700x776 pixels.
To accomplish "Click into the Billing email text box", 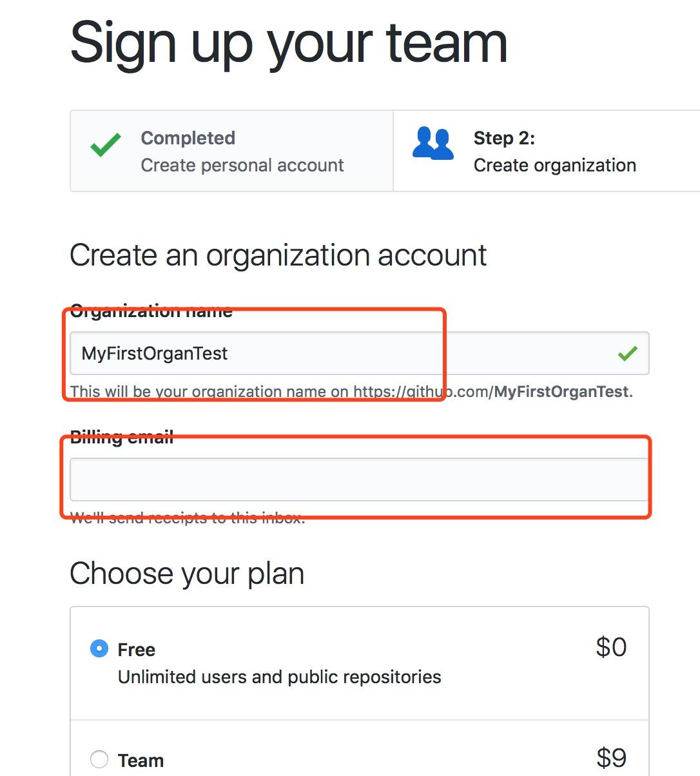I will (x=358, y=479).
